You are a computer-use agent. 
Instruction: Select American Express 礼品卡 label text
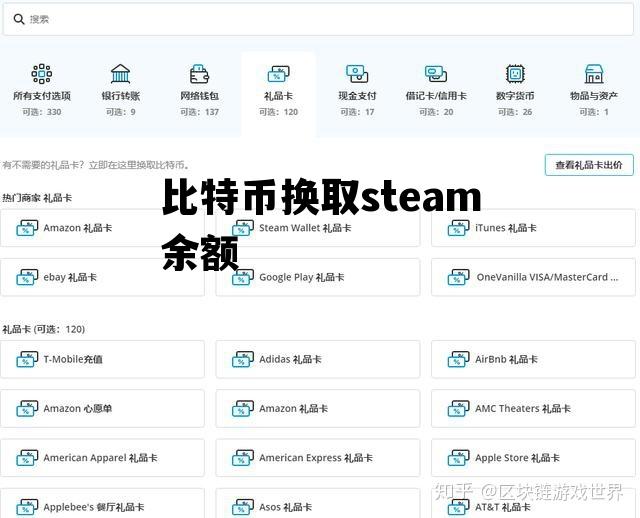click(316, 458)
